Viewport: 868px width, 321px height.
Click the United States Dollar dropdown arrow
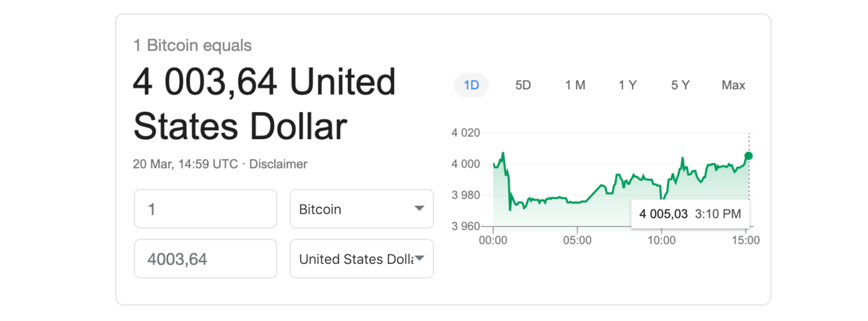click(x=420, y=259)
